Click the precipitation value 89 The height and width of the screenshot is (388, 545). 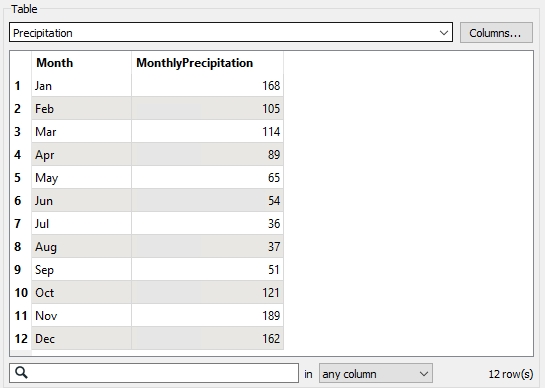[208, 154]
